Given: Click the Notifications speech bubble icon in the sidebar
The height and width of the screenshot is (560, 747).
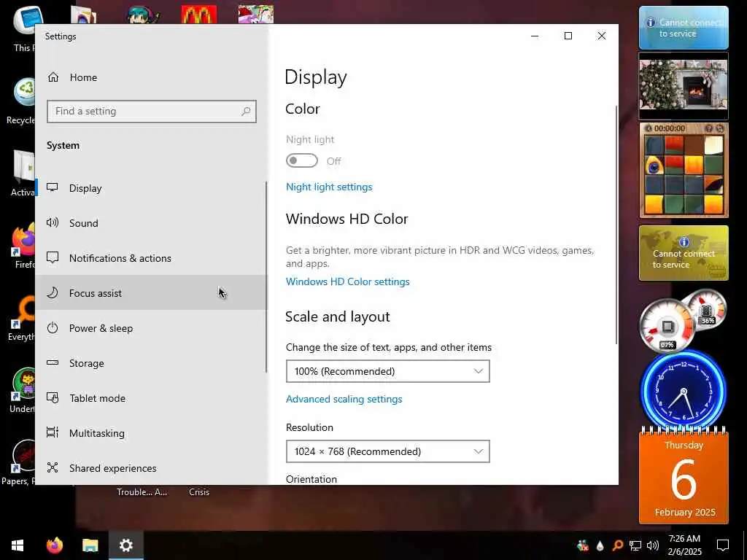Looking at the screenshot, I should (53, 257).
